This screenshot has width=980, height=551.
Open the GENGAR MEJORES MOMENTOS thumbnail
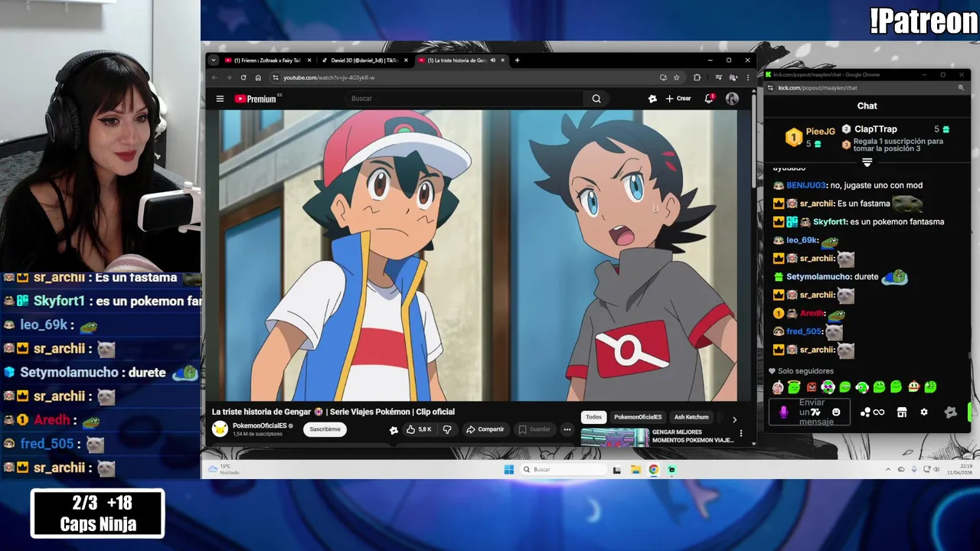point(614,437)
